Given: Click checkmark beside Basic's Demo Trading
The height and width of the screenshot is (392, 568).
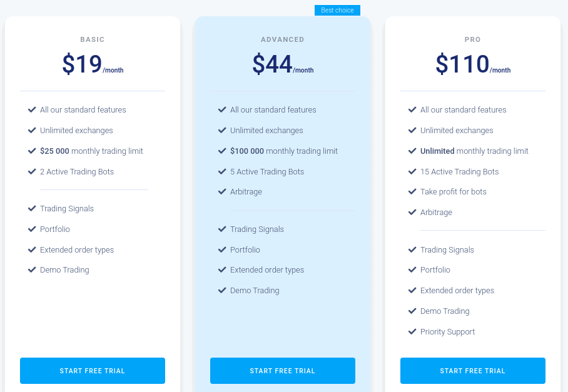Looking at the screenshot, I should 32,269.
